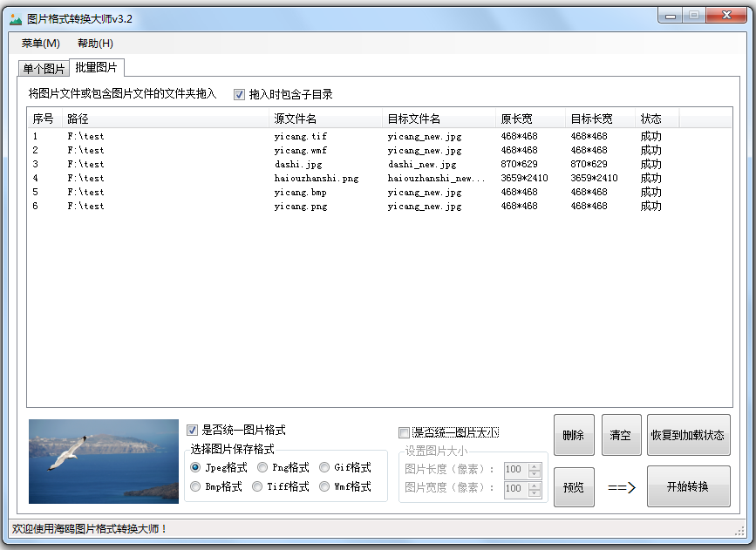Image resolution: width=756 pixels, height=550 pixels.
Task: Click the 870*629 target size cell
Action: point(589,165)
